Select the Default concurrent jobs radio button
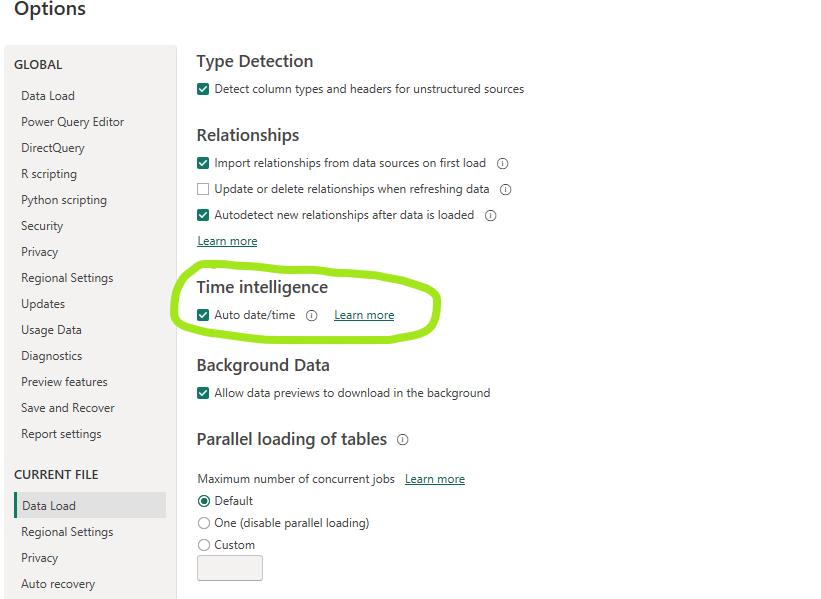This screenshot has width=821, height=599. pyautogui.click(x=204, y=501)
